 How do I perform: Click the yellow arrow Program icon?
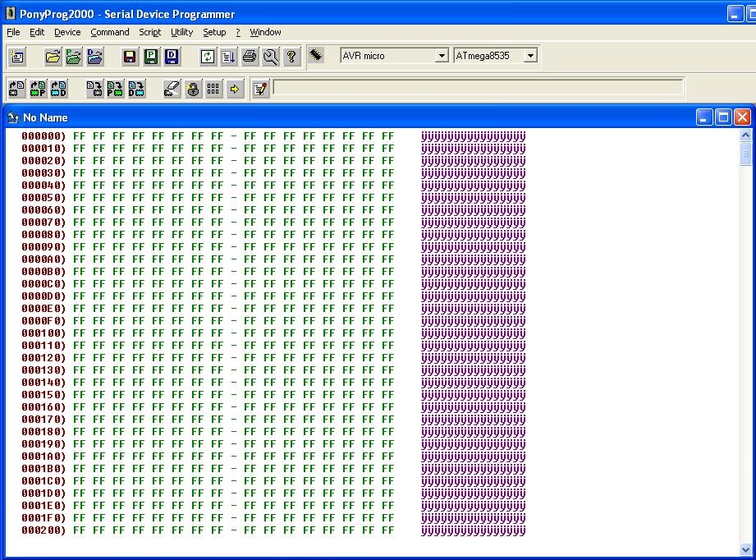click(235, 89)
